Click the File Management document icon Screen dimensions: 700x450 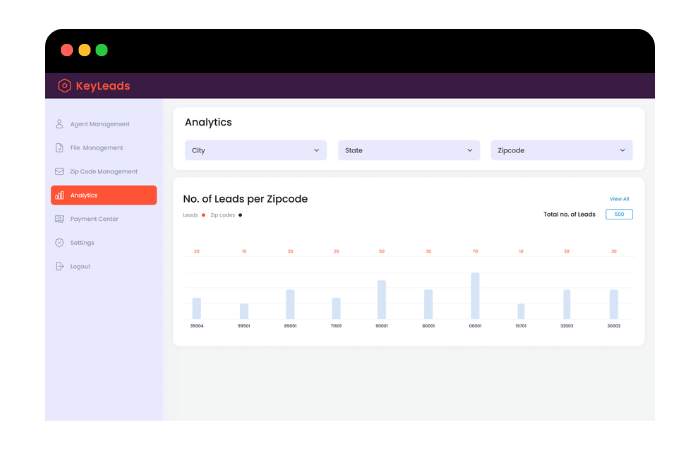pos(60,148)
